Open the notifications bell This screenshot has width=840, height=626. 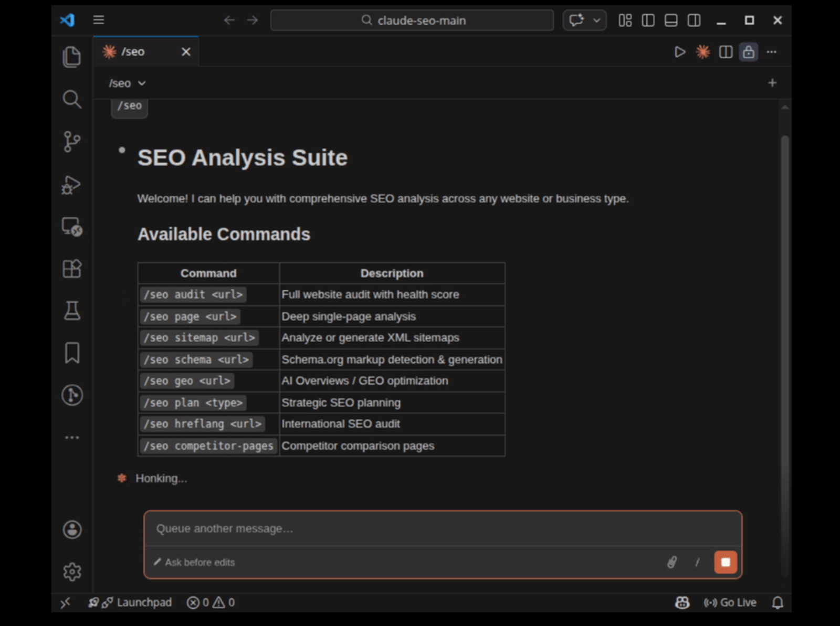(778, 602)
